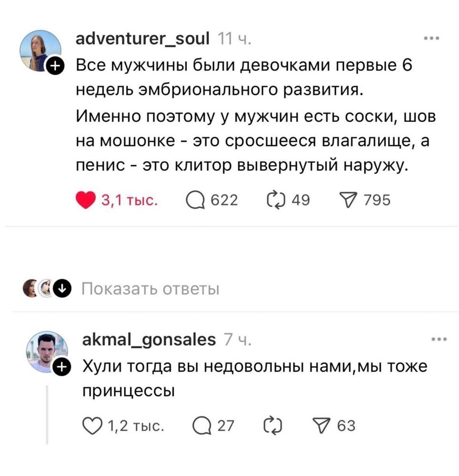459x476 pixels.
Task: Open more options for adventurer_soul's post
Action: pyautogui.click(x=433, y=39)
